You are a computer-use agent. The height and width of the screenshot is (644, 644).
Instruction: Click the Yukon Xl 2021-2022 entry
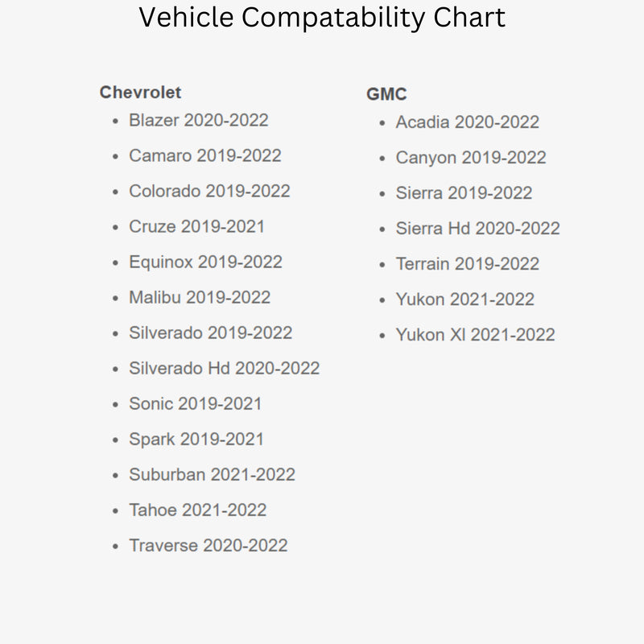click(x=475, y=335)
